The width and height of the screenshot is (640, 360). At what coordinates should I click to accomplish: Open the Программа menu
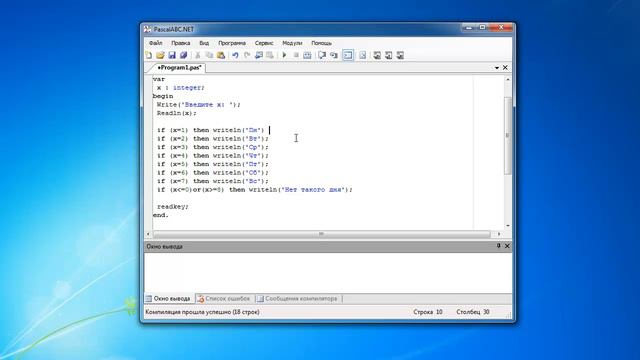pyautogui.click(x=232, y=43)
